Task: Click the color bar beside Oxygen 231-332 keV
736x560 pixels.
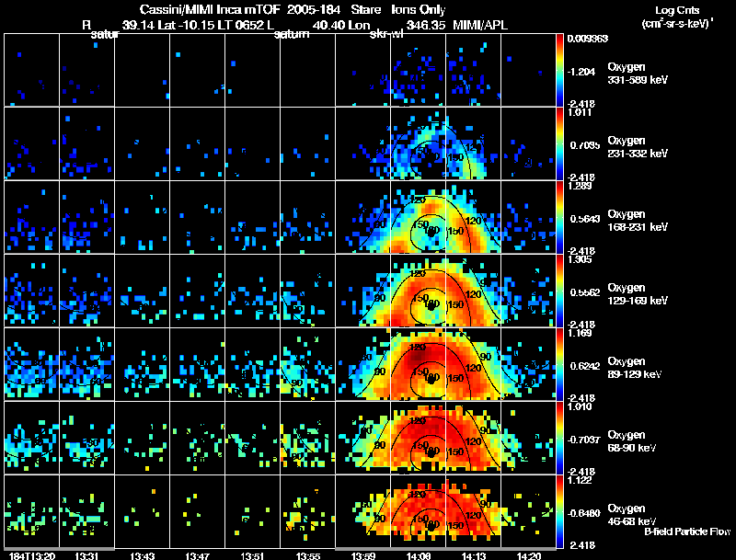Action: 559,143
